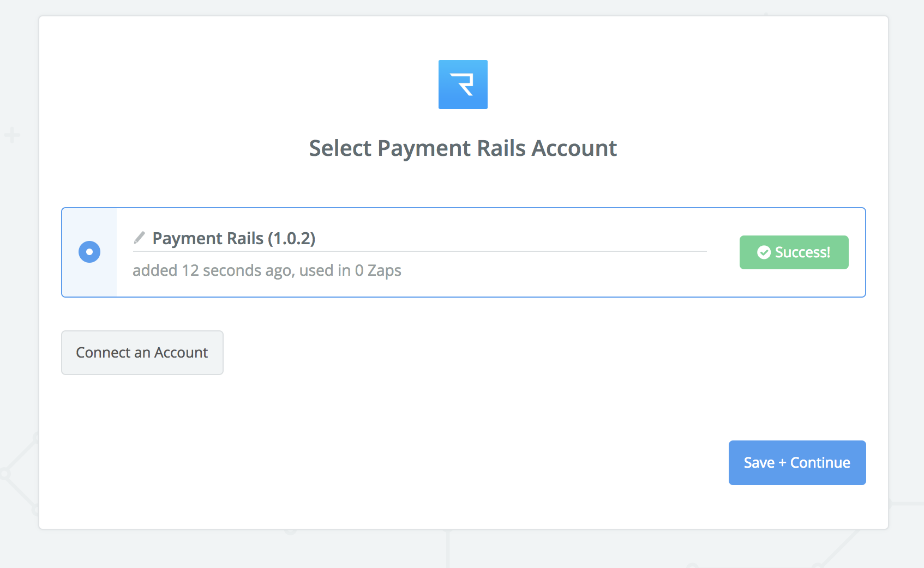Click the checkmark icon in Success badge

point(764,252)
